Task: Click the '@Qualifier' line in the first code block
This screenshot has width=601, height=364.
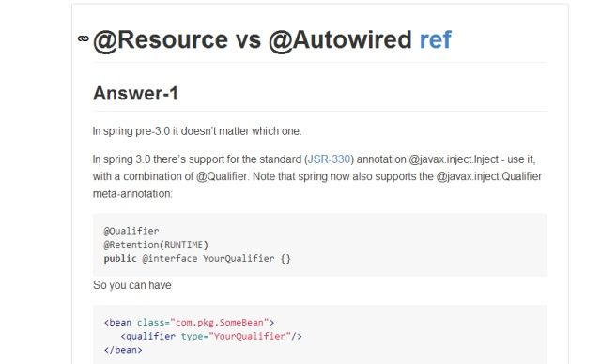Action: [x=131, y=231]
